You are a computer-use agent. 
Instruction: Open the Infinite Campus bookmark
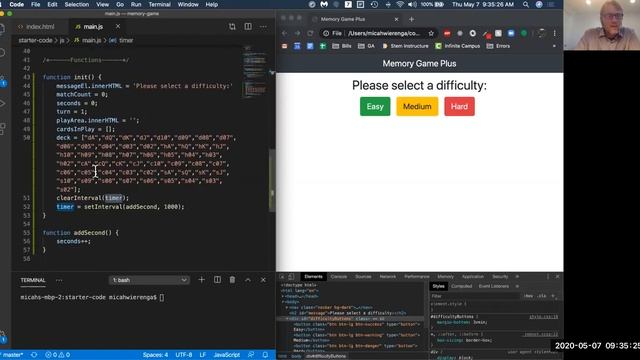pyautogui.click(x=458, y=46)
